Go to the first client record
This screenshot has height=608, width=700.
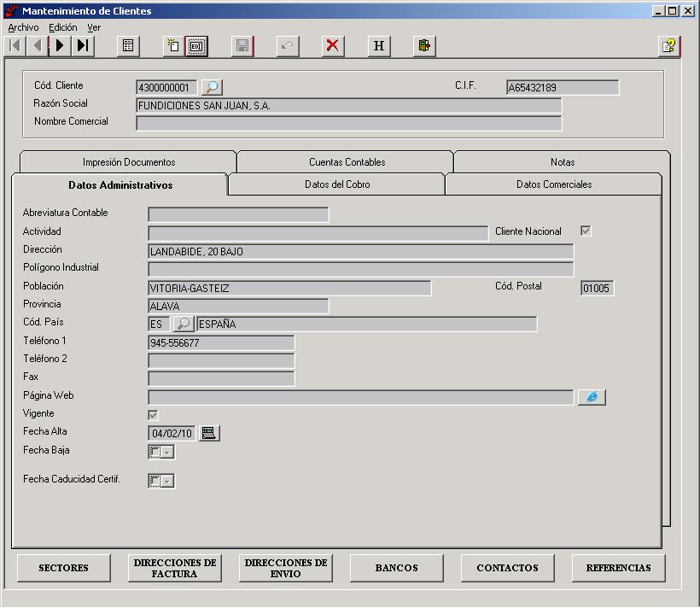(x=15, y=45)
